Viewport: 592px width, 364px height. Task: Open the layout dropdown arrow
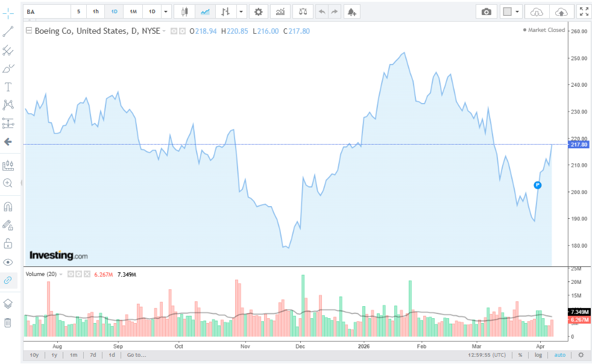point(517,11)
